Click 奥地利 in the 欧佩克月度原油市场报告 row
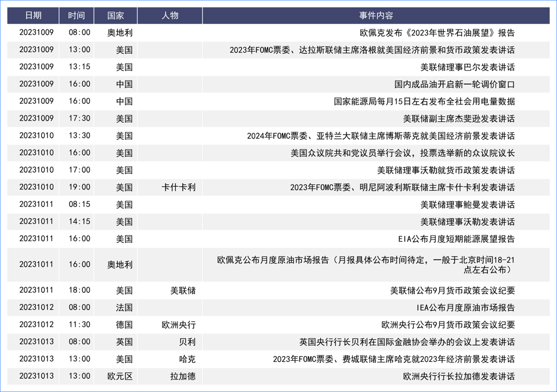 point(120,265)
